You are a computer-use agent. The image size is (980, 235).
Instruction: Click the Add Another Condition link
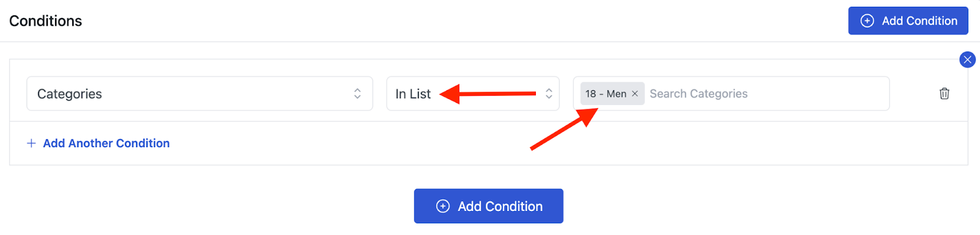click(106, 143)
